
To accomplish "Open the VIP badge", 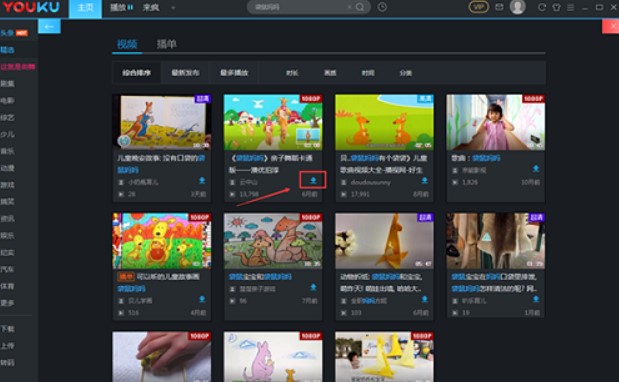I will point(478,7).
